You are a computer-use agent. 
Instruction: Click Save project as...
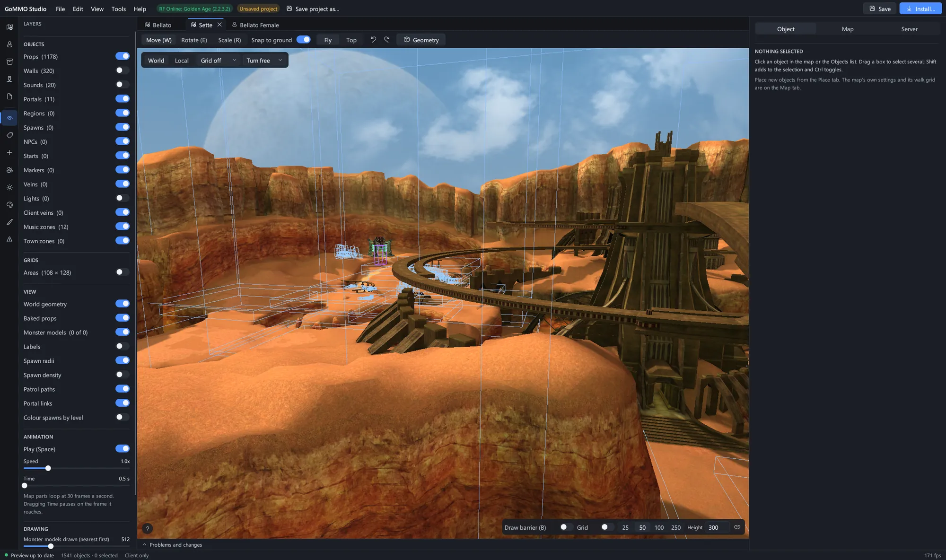pyautogui.click(x=313, y=9)
